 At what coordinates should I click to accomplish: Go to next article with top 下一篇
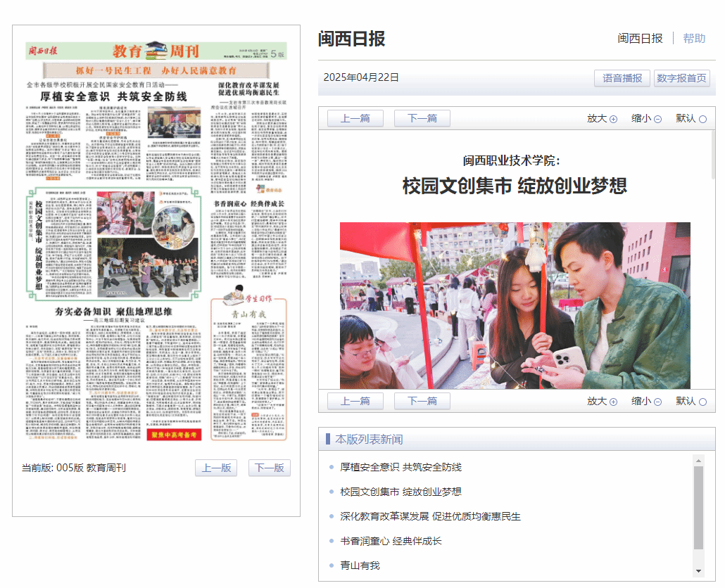[422, 118]
